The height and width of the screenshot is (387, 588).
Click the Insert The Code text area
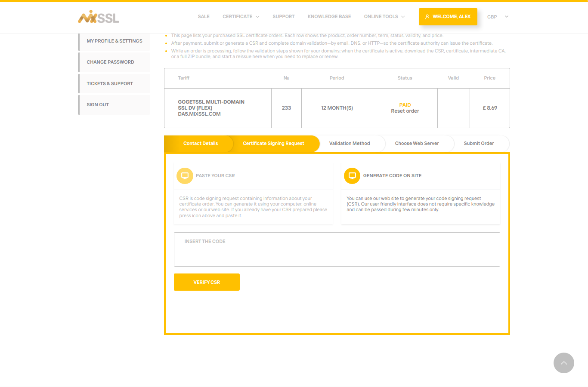(x=337, y=249)
